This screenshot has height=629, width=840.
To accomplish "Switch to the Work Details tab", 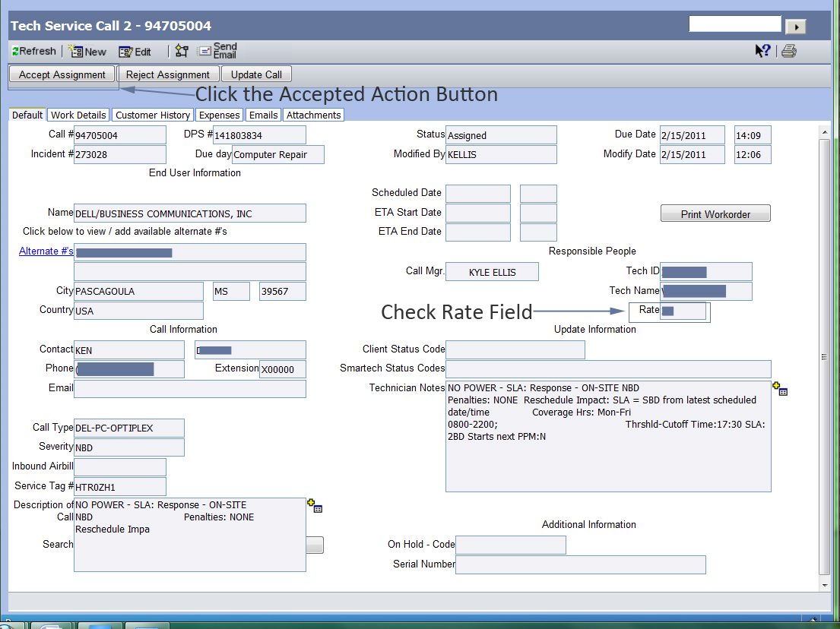I will click(78, 115).
